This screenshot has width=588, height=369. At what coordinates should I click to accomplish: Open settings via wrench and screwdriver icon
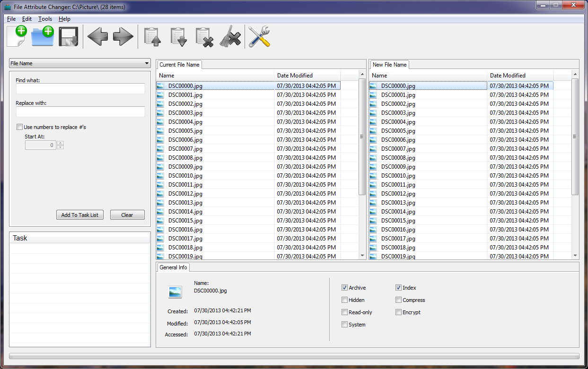259,37
